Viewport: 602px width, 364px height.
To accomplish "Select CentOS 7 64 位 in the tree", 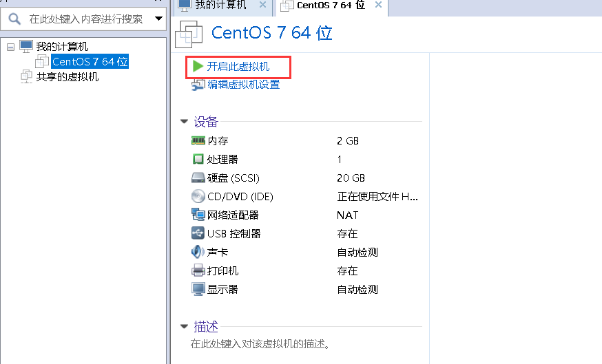I will coord(90,62).
